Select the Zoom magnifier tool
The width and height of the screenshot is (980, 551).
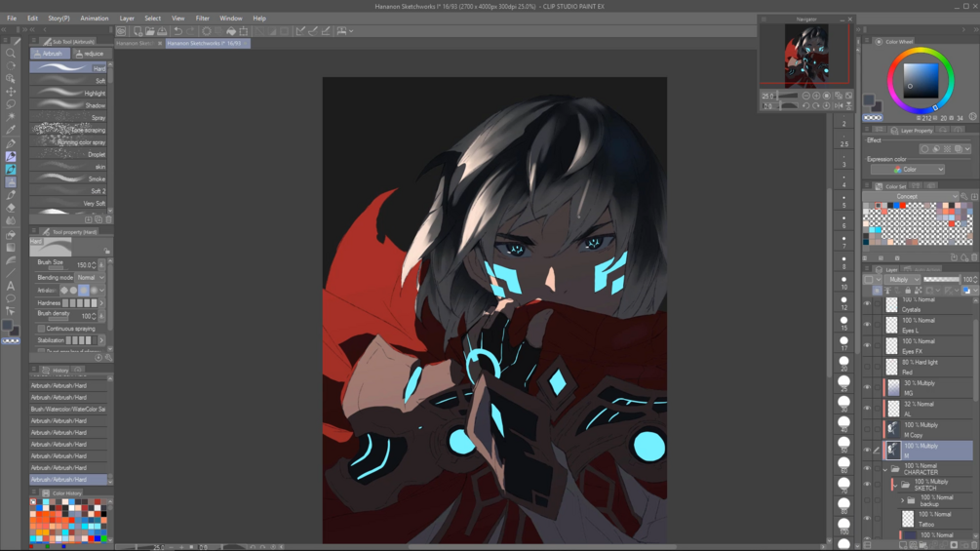[11, 54]
